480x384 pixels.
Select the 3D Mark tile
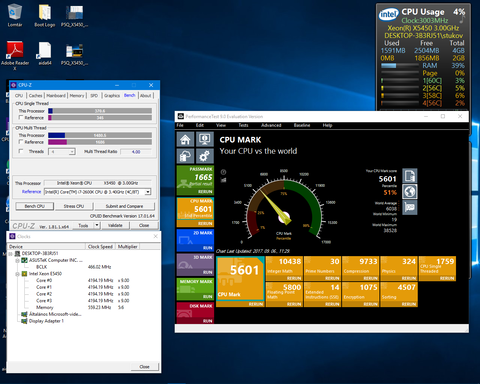(x=195, y=264)
